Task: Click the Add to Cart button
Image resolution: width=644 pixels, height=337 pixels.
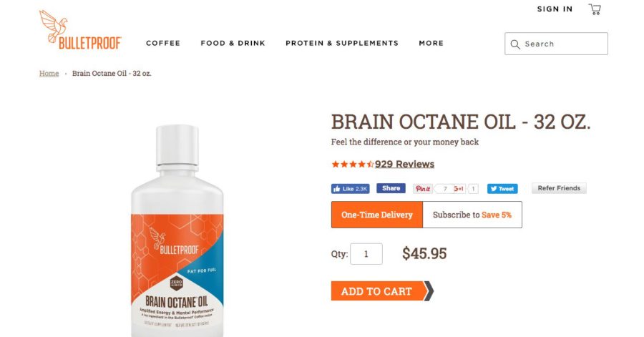Action: pos(382,291)
